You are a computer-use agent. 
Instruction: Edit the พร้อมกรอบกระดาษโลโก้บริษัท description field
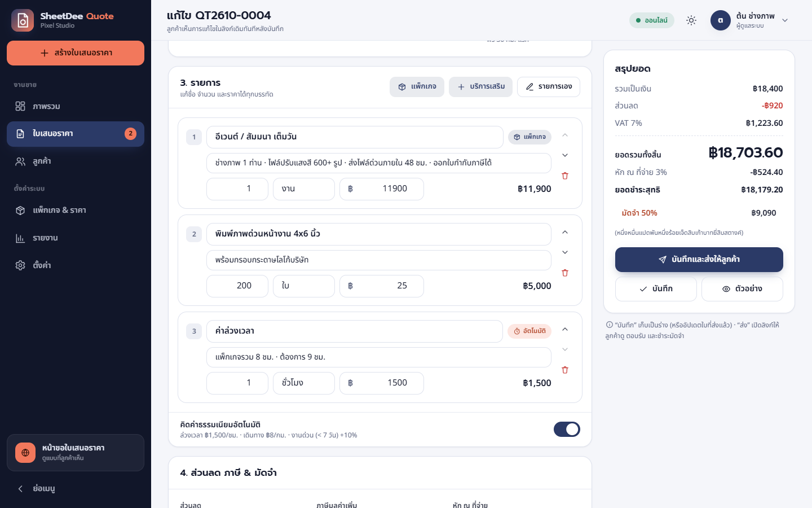379,260
